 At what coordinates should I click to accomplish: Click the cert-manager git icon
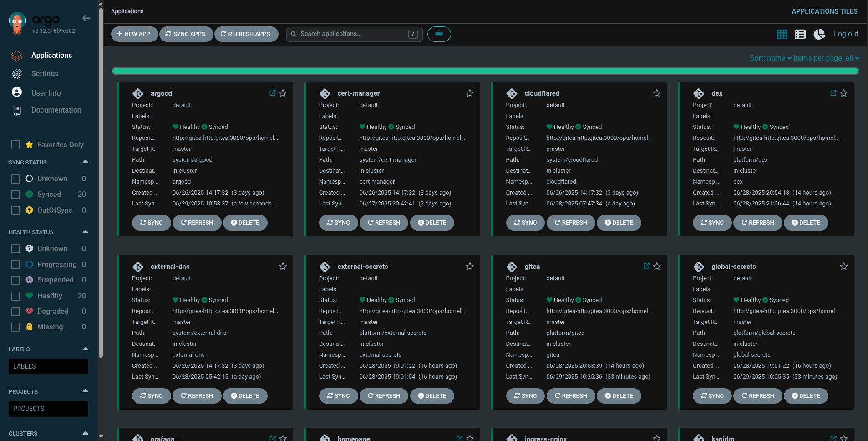(325, 93)
